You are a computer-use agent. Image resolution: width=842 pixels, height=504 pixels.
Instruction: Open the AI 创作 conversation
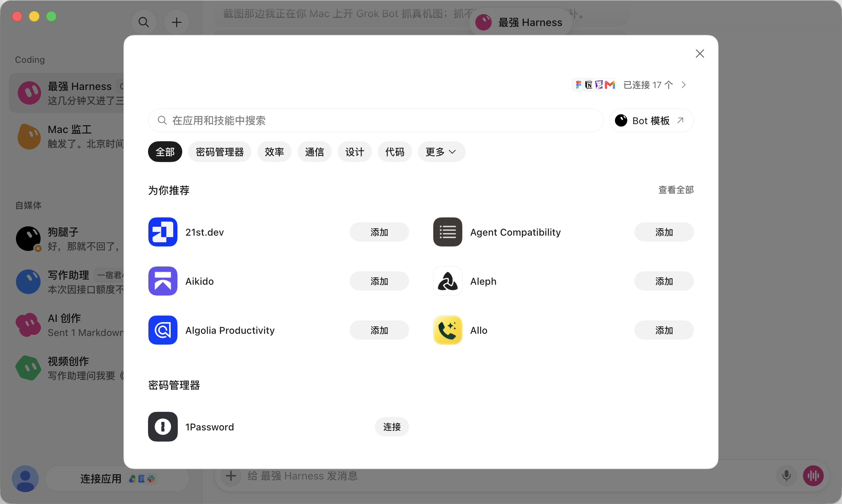pos(67,325)
